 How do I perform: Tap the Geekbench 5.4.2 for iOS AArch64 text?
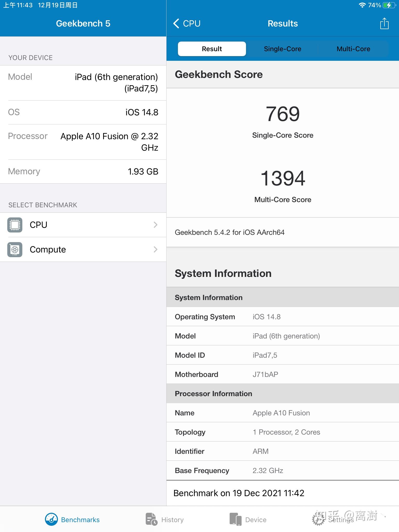point(230,232)
